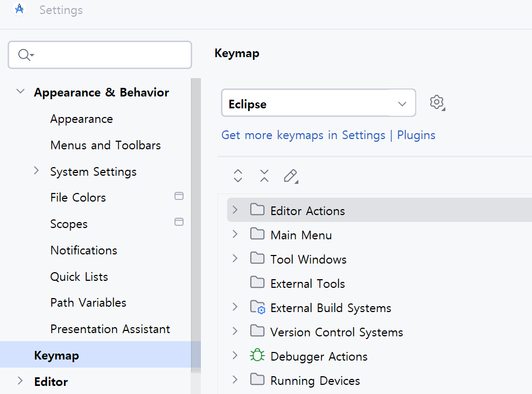Viewport: 532px width, 394px height.
Task: Open the Quick Lists page
Action: 79,277
